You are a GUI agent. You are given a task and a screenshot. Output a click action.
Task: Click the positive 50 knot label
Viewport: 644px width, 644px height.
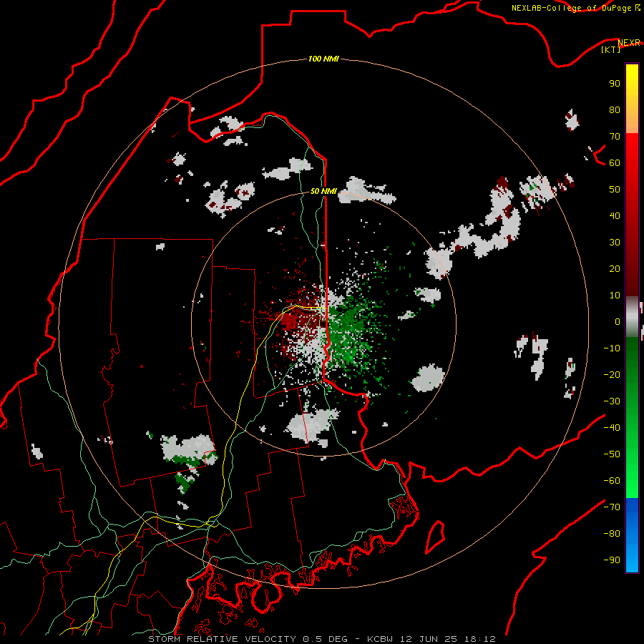(x=615, y=190)
